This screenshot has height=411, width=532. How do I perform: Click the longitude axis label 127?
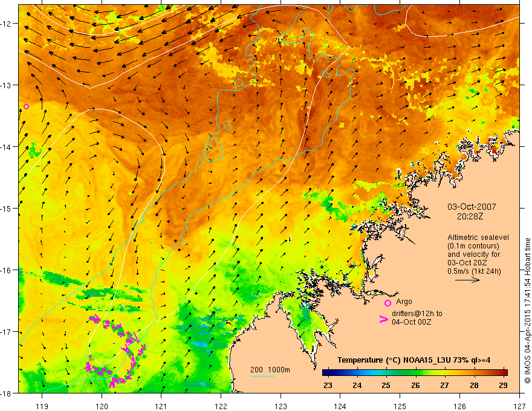coord(519,406)
